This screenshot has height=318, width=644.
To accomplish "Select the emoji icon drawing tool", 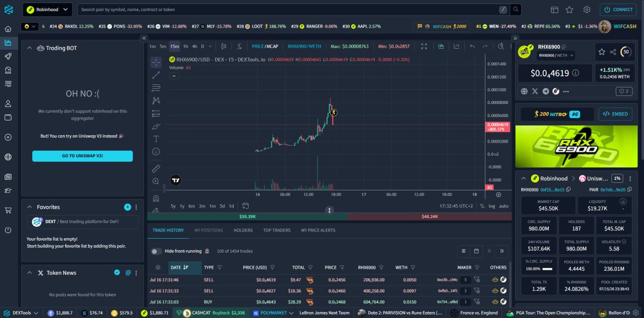I will (156, 152).
